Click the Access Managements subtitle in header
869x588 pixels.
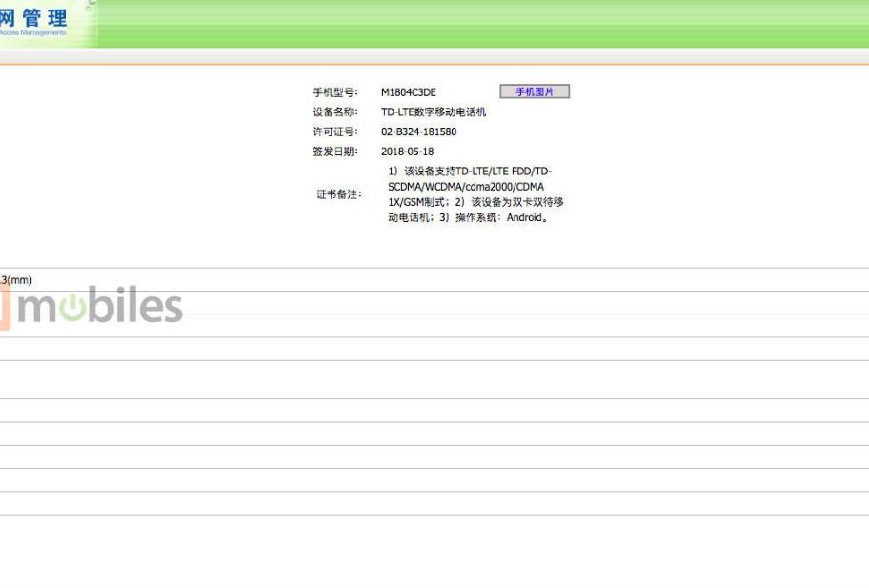click(x=34, y=32)
